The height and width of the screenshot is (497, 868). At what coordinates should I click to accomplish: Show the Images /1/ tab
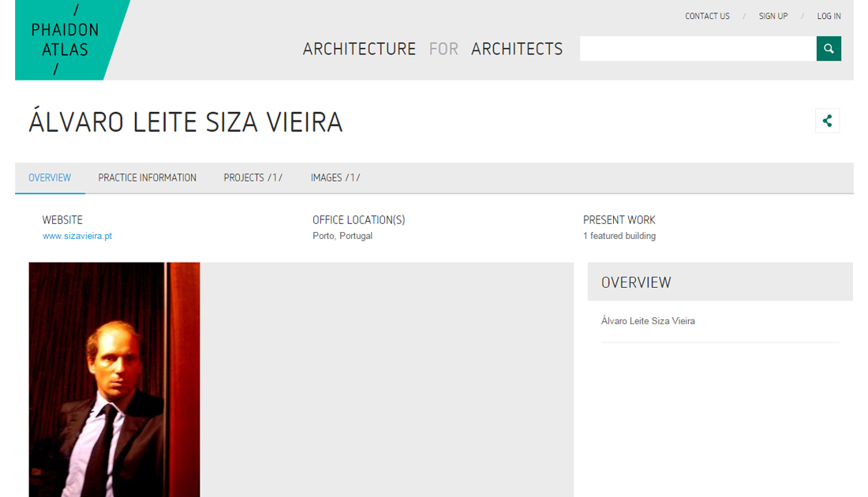pyautogui.click(x=335, y=177)
